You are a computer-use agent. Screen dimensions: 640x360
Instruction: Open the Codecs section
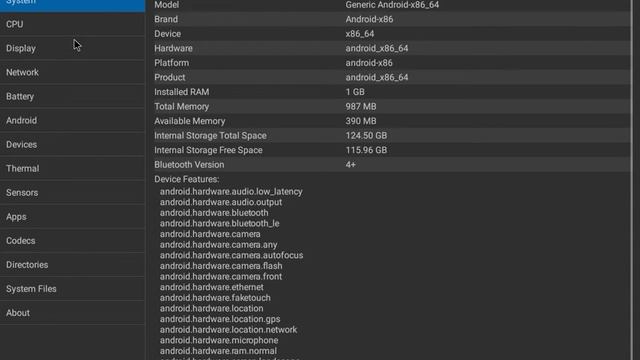pos(72,241)
